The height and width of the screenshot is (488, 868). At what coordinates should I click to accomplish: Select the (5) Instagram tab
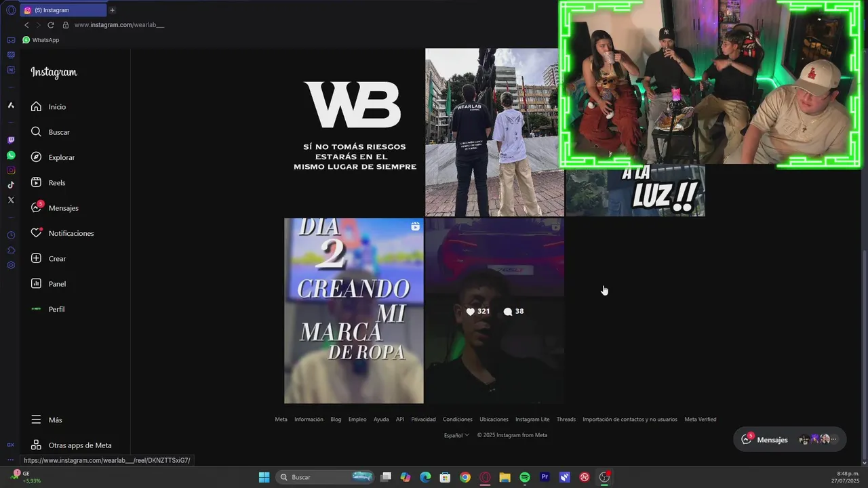[x=63, y=10]
